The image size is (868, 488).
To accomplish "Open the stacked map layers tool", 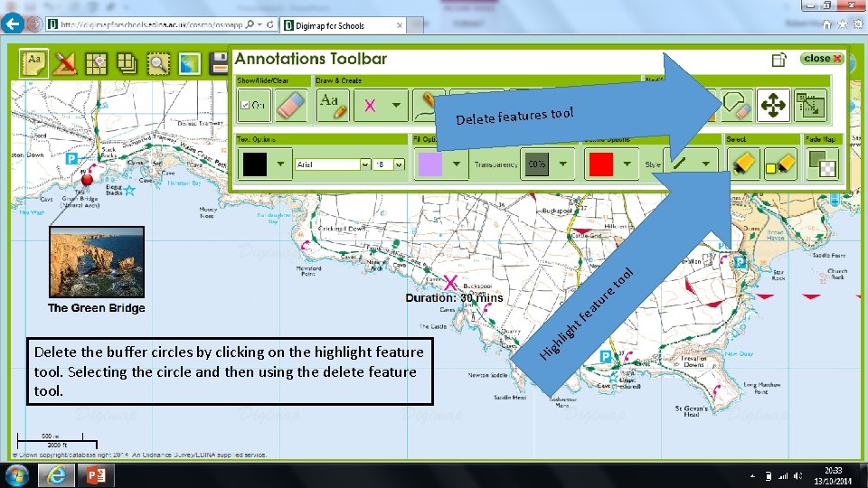I will (x=127, y=63).
